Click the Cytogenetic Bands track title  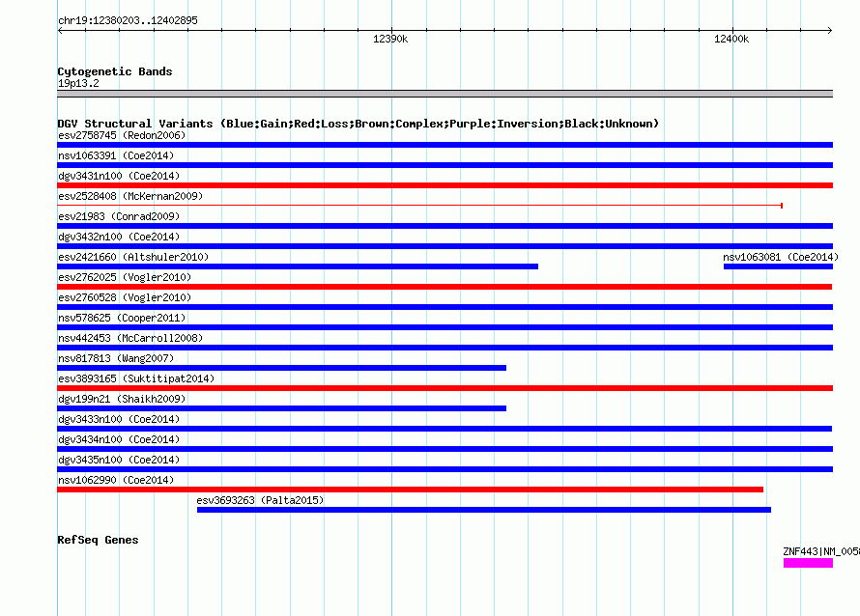click(115, 71)
